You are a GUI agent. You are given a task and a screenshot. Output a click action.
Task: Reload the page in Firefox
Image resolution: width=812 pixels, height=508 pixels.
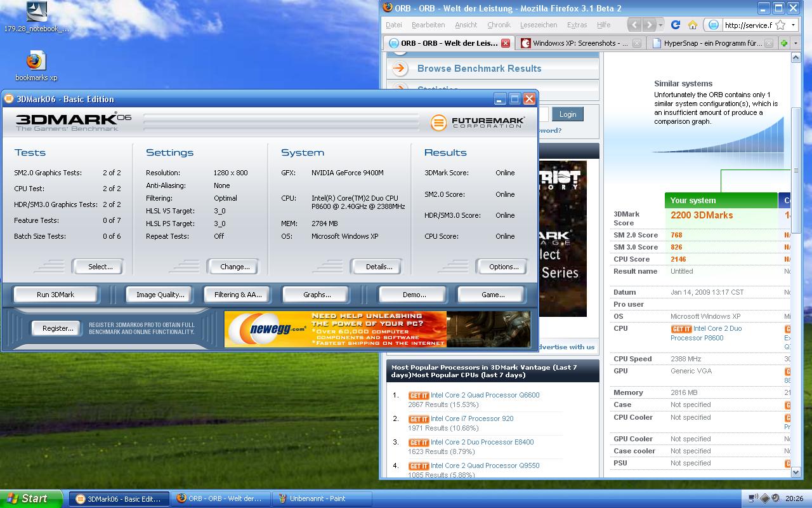point(676,25)
